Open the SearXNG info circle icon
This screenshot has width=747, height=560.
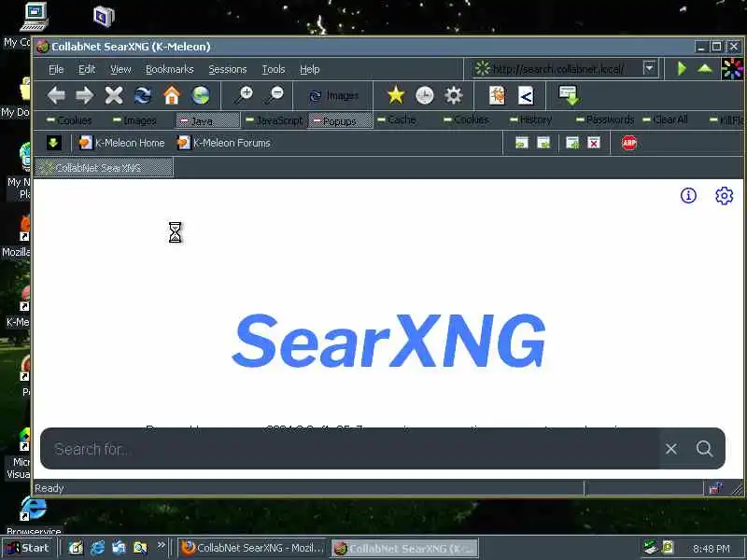(688, 195)
